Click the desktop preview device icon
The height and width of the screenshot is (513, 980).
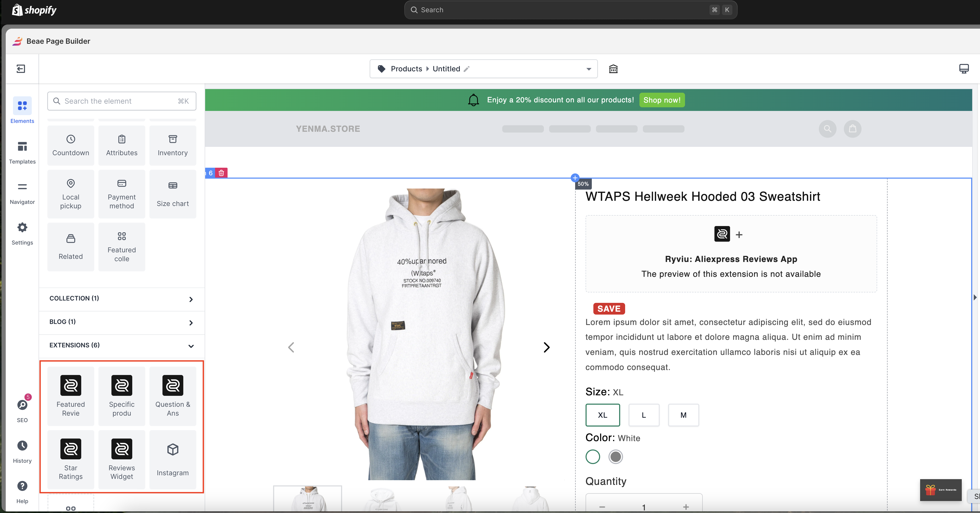[x=964, y=69]
